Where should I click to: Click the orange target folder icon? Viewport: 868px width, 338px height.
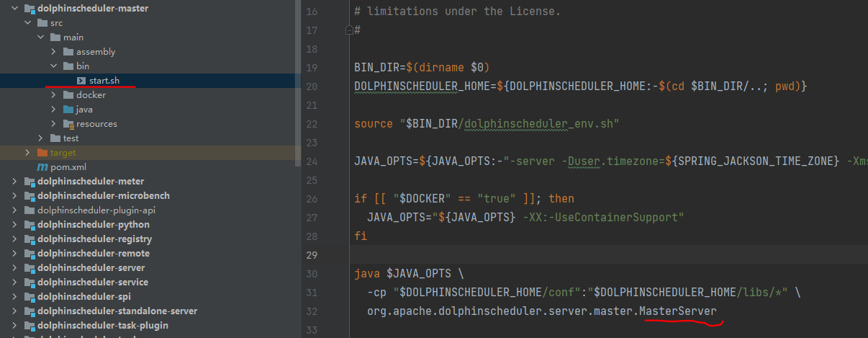pos(42,153)
